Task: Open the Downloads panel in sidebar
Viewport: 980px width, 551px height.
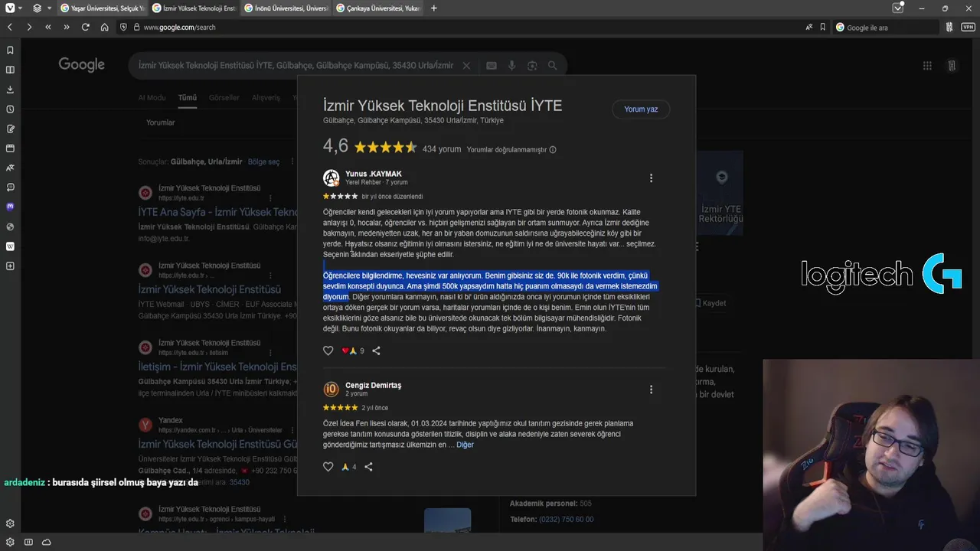Action: [x=10, y=90]
